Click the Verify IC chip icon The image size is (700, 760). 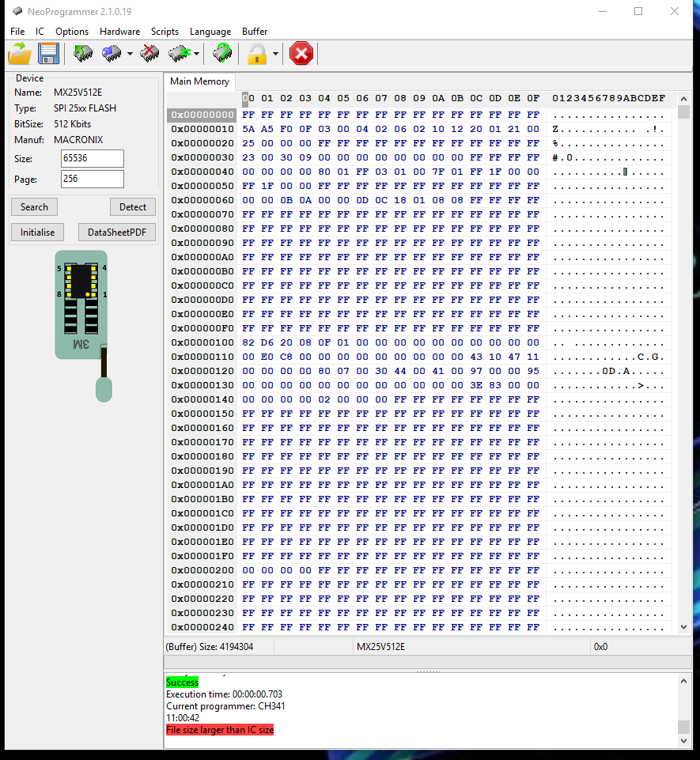point(180,53)
